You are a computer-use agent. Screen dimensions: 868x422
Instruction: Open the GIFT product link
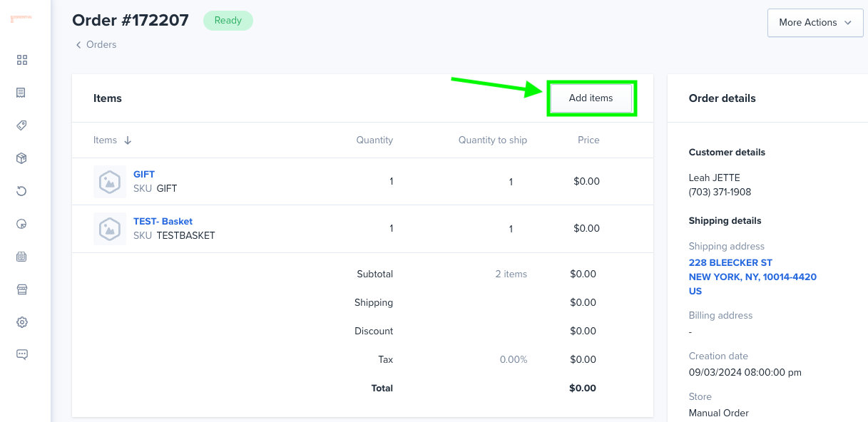144,174
